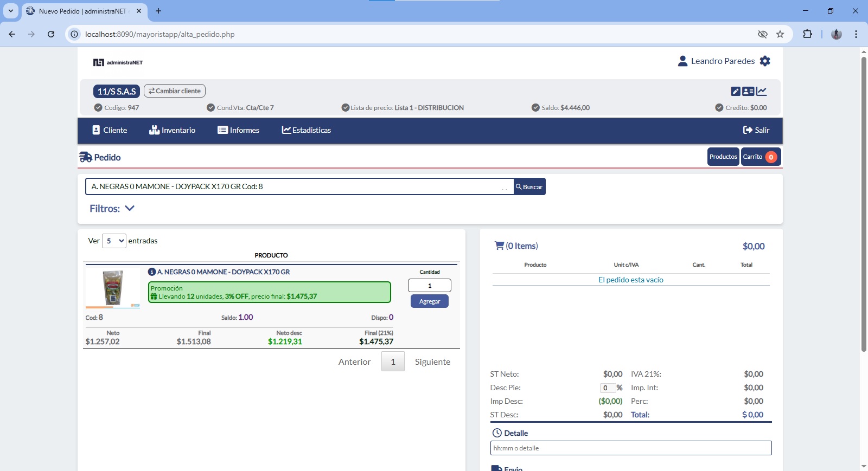Open the client ID card icon

[x=748, y=92]
